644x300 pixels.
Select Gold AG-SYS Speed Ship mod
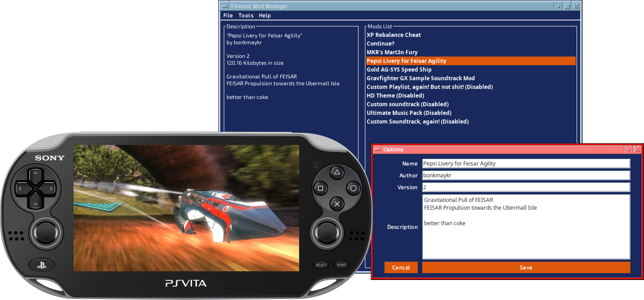399,70
